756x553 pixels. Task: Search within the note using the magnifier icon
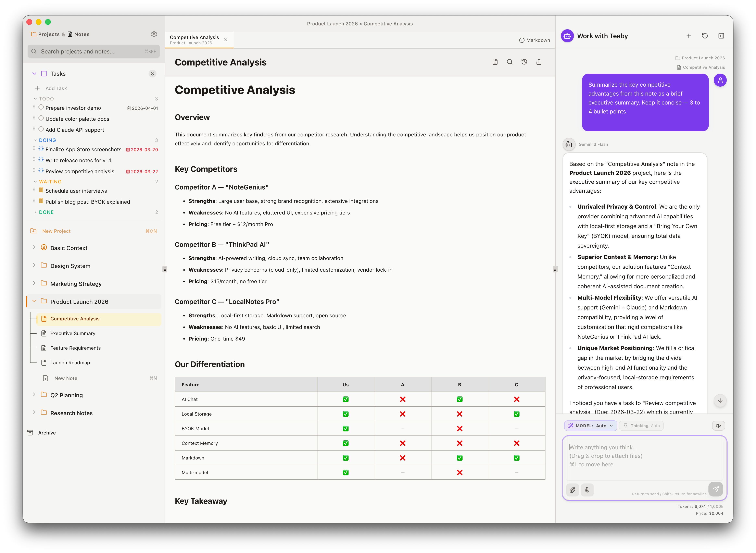click(x=509, y=62)
